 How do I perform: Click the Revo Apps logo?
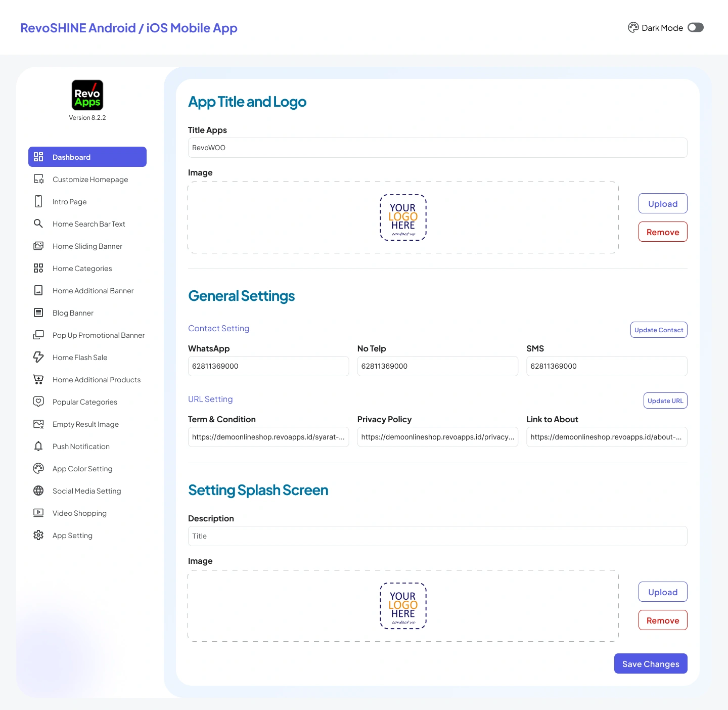[x=87, y=95]
